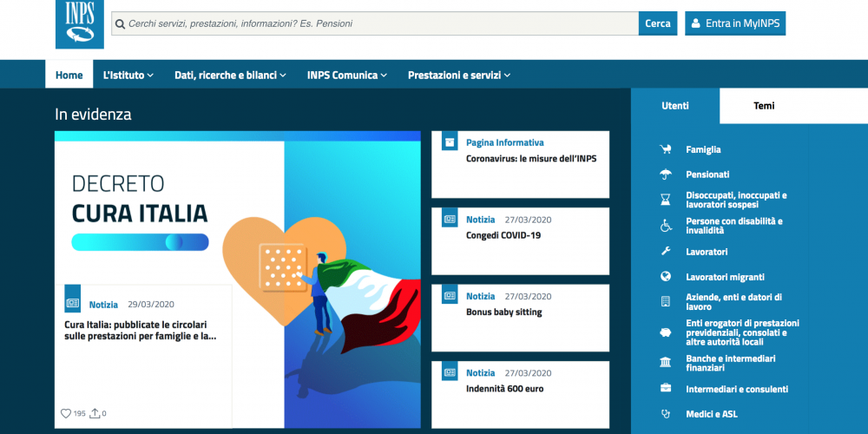The height and width of the screenshot is (434, 868).
Task: Click the Cerca button
Action: (x=658, y=23)
